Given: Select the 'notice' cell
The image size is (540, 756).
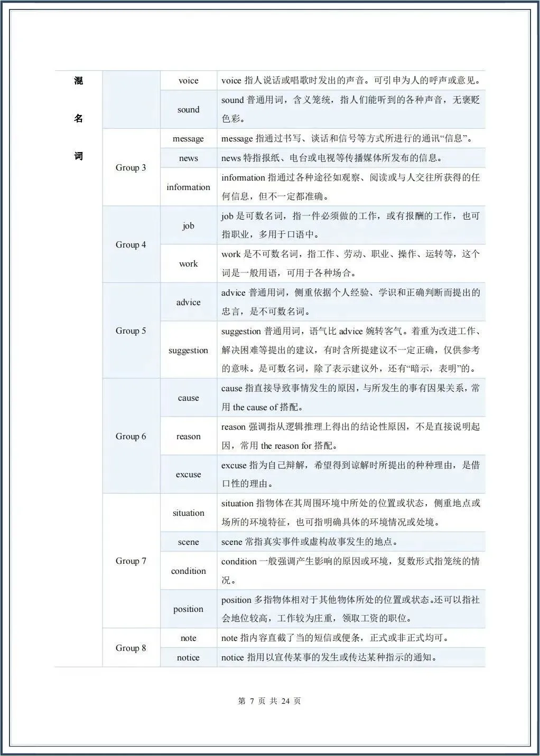Looking at the screenshot, I should [x=189, y=657].
